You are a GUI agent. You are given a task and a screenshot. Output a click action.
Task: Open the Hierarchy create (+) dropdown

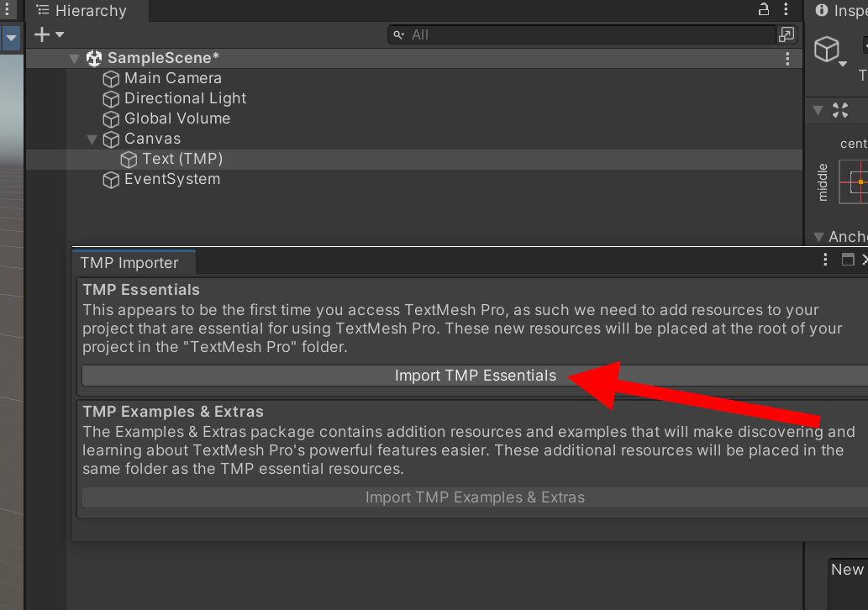click(x=49, y=35)
